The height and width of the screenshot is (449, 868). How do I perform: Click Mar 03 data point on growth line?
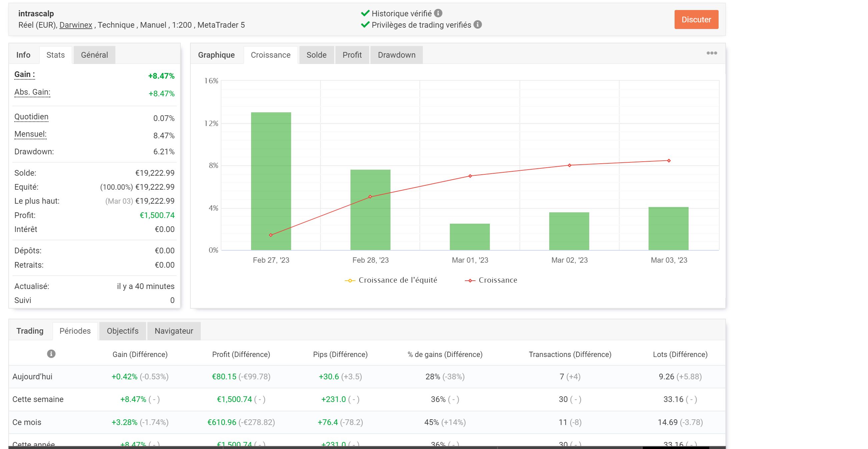pyautogui.click(x=669, y=161)
